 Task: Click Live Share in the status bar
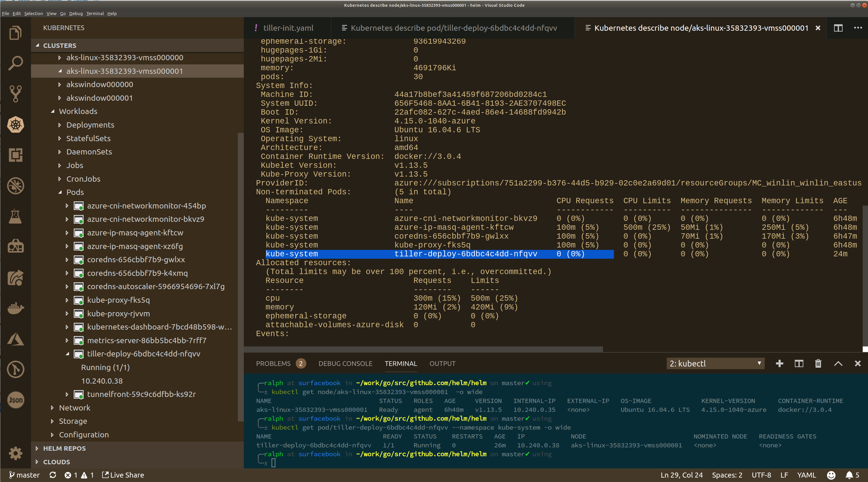click(123, 475)
